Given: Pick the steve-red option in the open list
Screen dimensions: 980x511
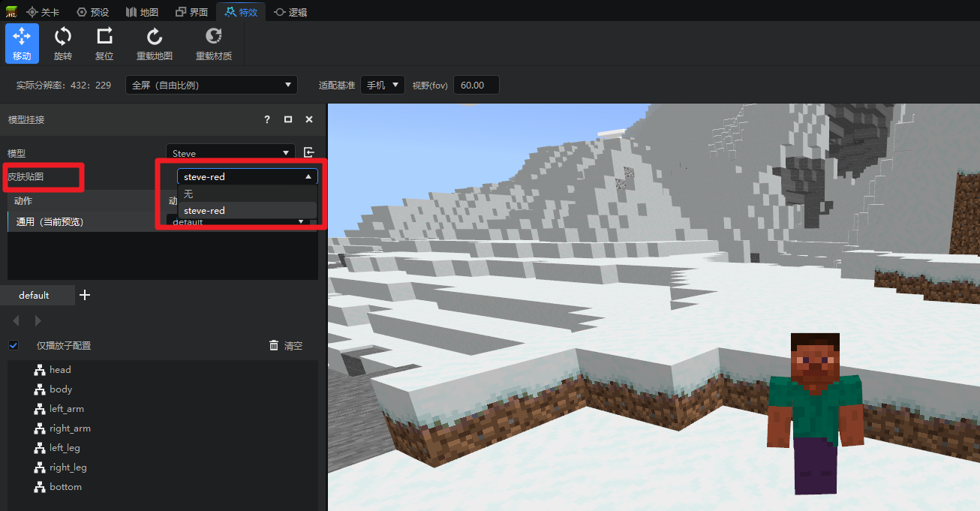Looking at the screenshot, I should click(248, 211).
